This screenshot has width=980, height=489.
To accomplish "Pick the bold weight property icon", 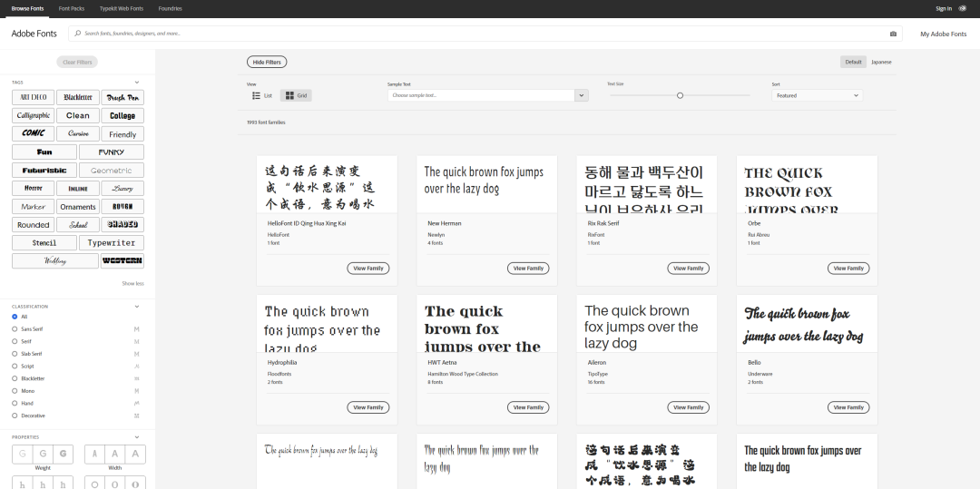I will tap(63, 454).
